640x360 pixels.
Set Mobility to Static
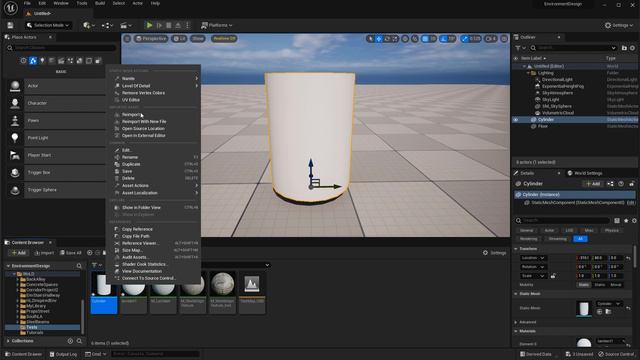(584, 285)
